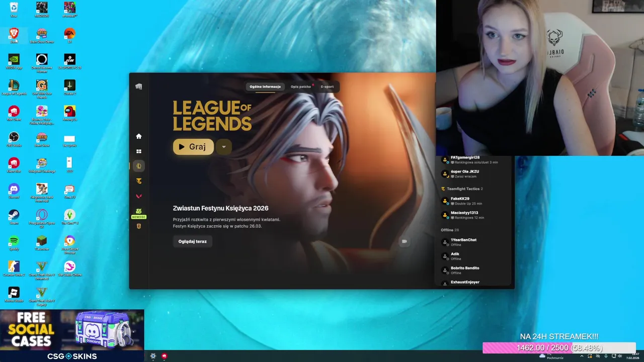The height and width of the screenshot is (362, 644).
Task: Select the Valorant icon in Riot sidebar
Action: (x=139, y=196)
